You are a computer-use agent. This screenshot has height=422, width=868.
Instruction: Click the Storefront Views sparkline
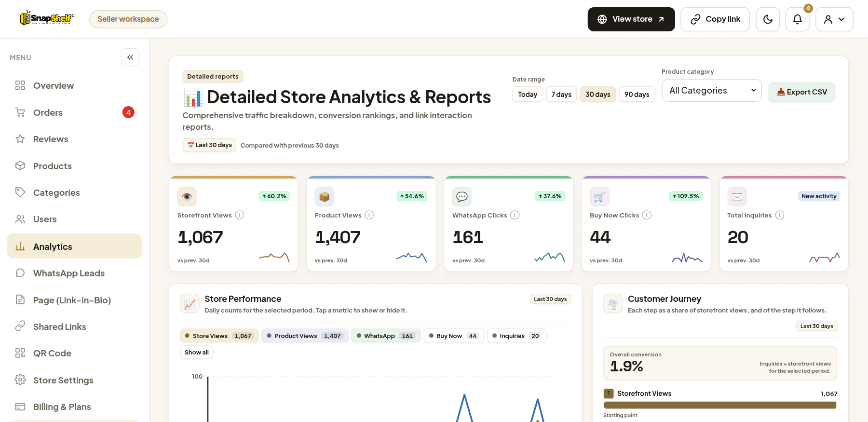(274, 257)
